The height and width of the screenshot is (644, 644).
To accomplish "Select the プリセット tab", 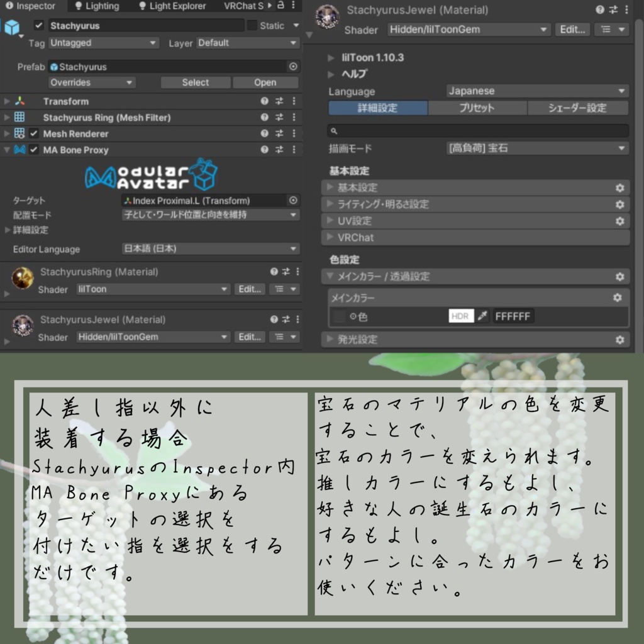I will [477, 108].
